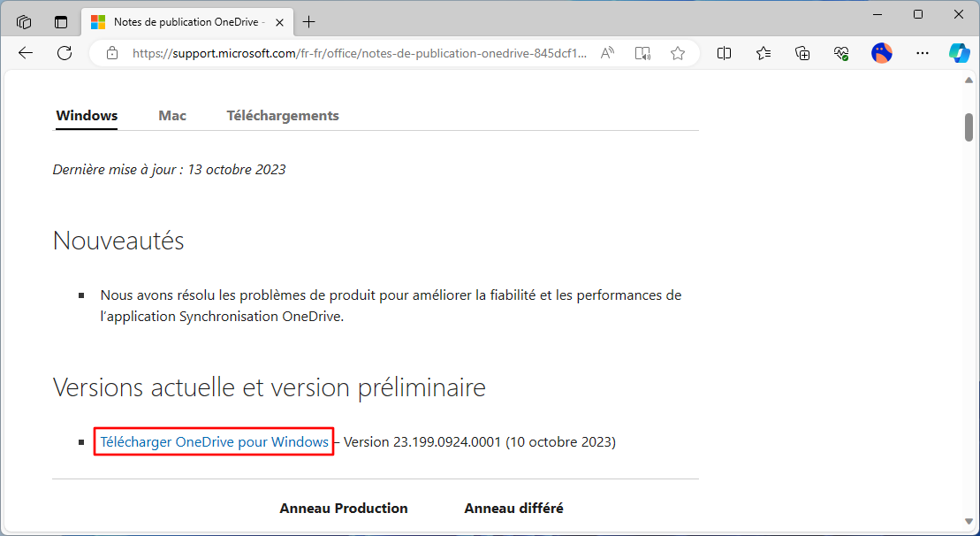The width and height of the screenshot is (980, 536).
Task: View site information lock icon
Action: pos(112,53)
